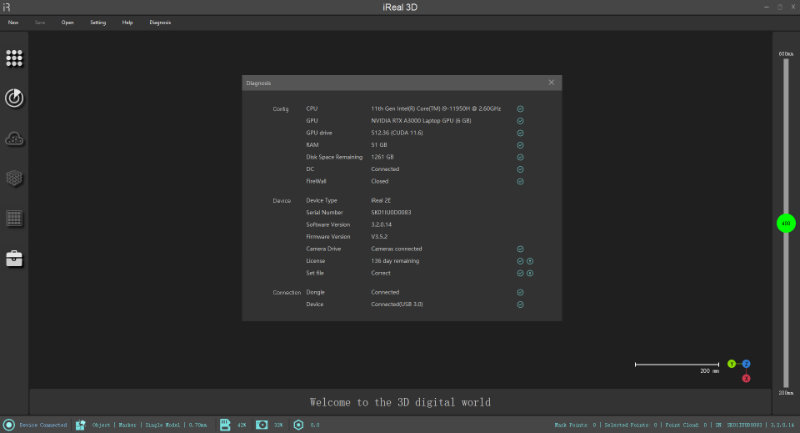The width and height of the screenshot is (800, 433).
Task: Click the GPU status check icon
Action: pyautogui.click(x=520, y=121)
